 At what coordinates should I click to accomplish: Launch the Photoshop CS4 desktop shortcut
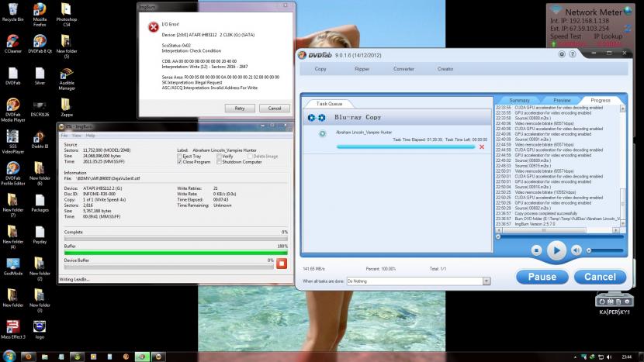click(66, 9)
